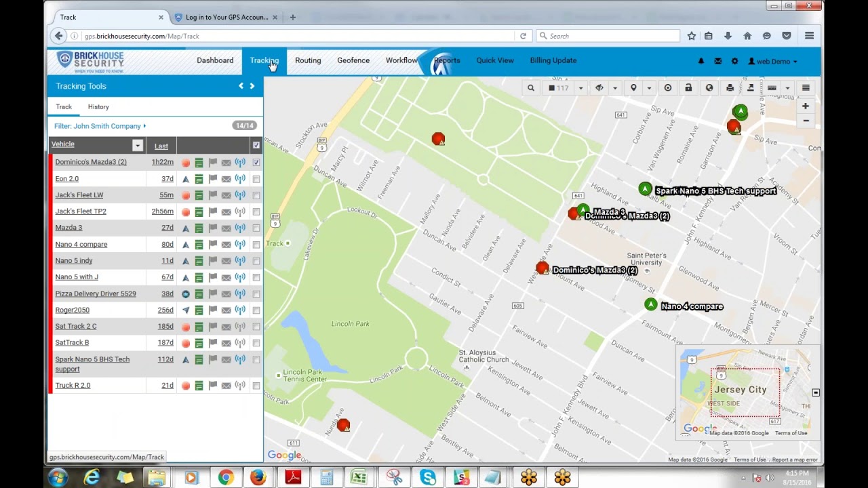Viewport: 868px width, 488px height.
Task: Open the Geofence menu
Action: coord(353,60)
